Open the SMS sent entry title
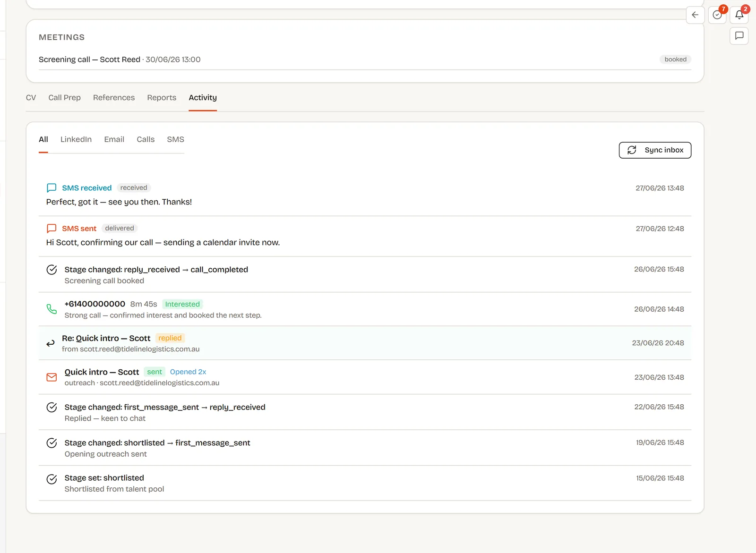Viewport: 756px width, 553px height. click(79, 229)
